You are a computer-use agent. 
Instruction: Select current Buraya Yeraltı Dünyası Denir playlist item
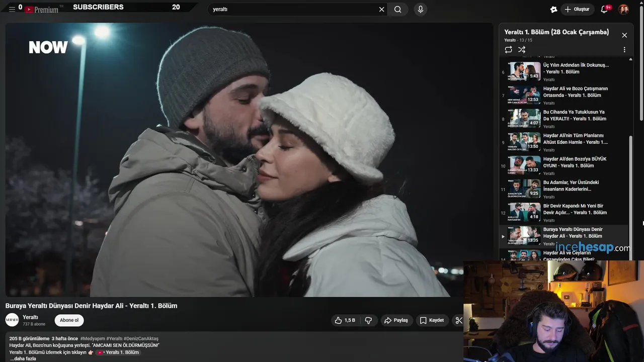tap(563, 236)
